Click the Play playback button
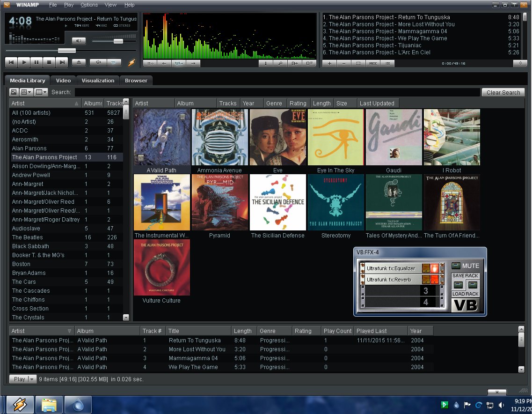Image resolution: width=532 pixels, height=414 pixels. click(x=24, y=62)
